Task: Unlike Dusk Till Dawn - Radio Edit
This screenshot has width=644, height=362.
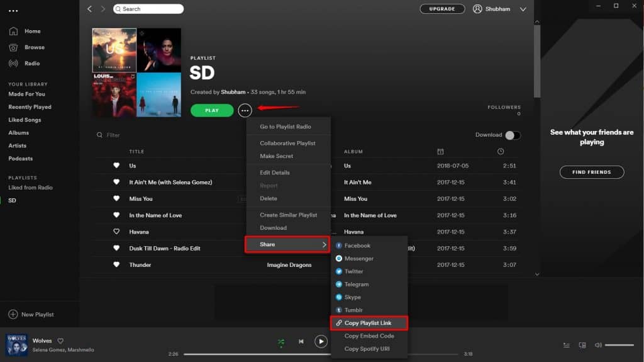Action: [116, 248]
